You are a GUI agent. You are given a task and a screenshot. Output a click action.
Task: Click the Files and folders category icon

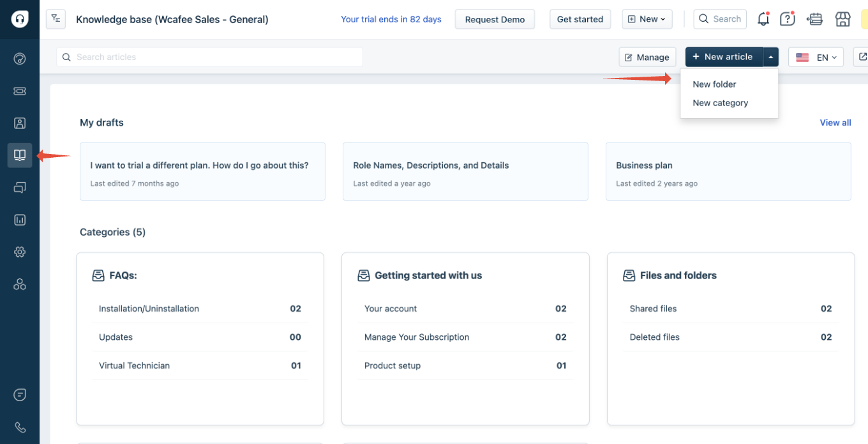point(629,275)
